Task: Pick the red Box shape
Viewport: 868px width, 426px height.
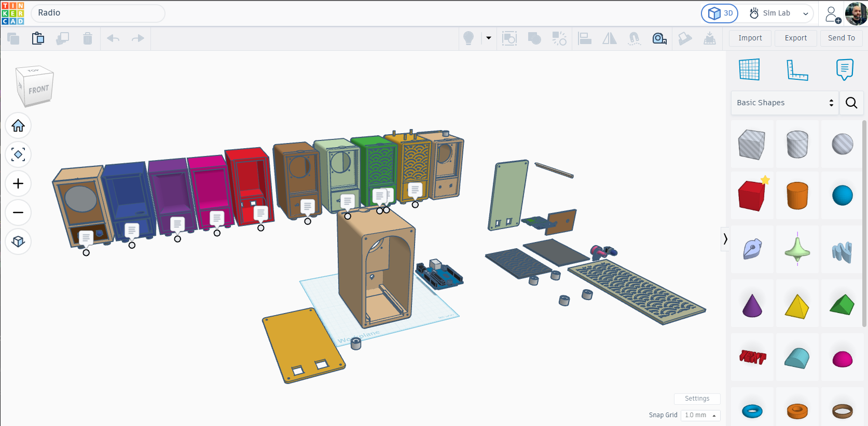Action: 752,196
